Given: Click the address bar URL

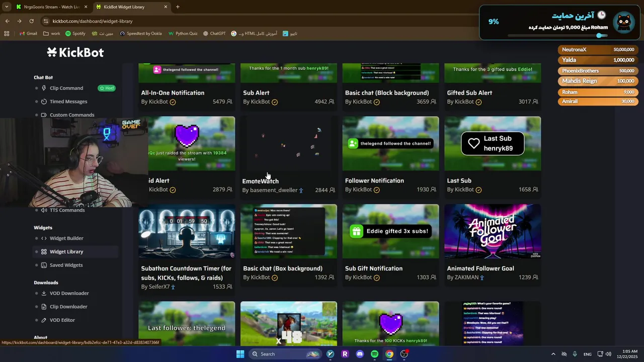Looking at the screenshot, I should [93, 21].
